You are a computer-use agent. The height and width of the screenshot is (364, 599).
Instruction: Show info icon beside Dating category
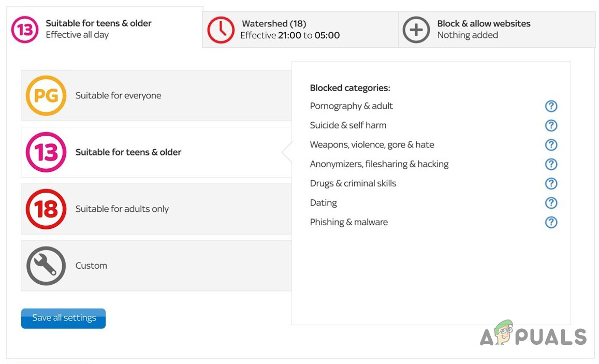coord(551,203)
